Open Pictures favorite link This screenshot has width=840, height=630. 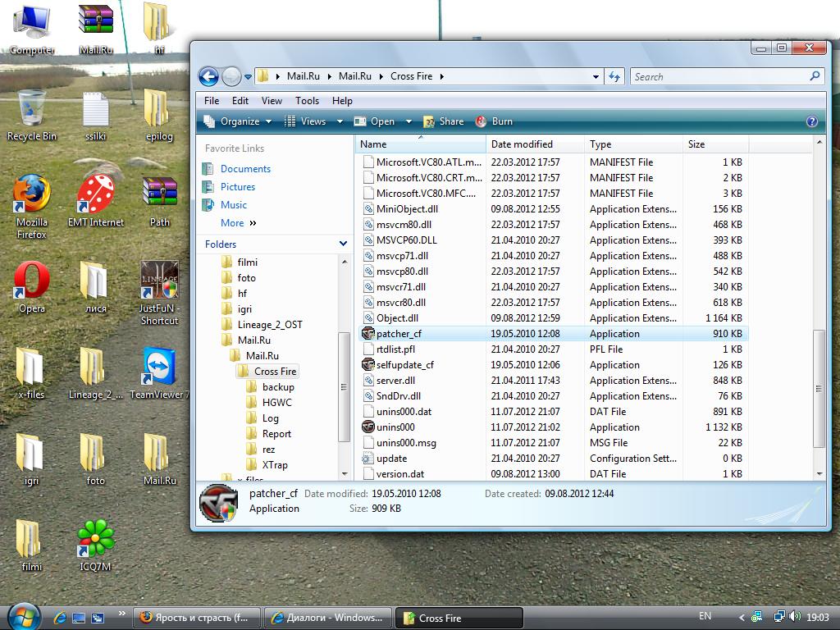click(237, 187)
